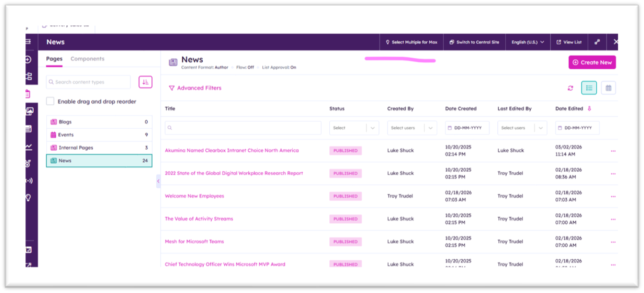Select Blogs content type
This screenshot has width=644, height=293.
tap(99, 122)
